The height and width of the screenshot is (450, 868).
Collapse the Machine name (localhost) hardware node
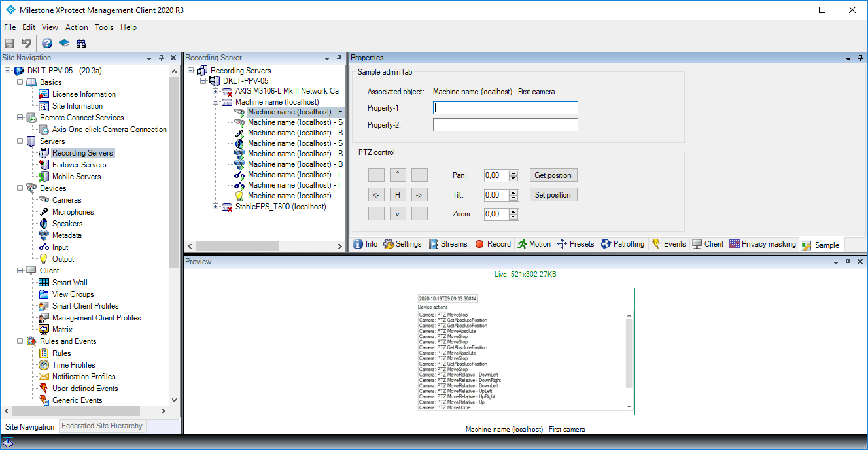pyautogui.click(x=216, y=102)
